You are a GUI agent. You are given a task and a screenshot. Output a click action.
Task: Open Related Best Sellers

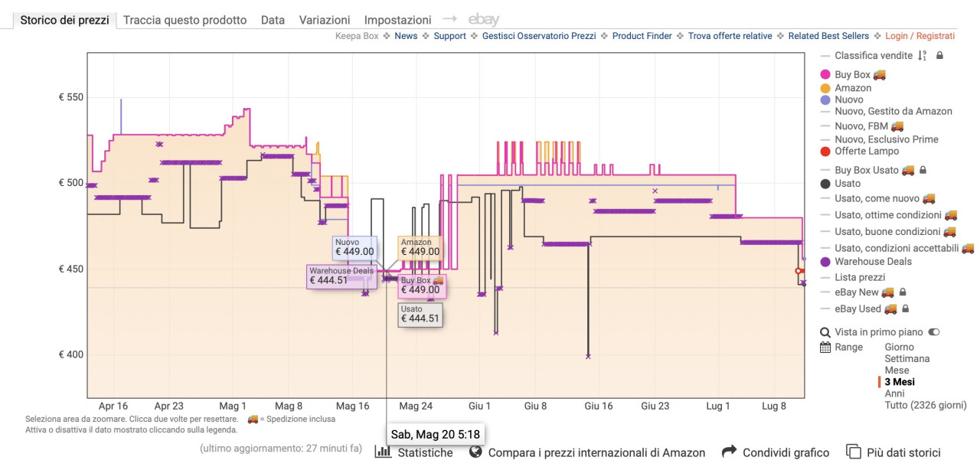828,36
